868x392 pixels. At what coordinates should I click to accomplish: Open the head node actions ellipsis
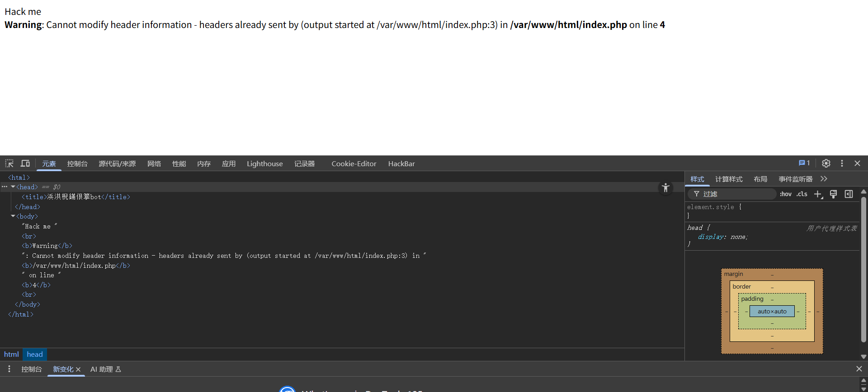tap(5, 187)
